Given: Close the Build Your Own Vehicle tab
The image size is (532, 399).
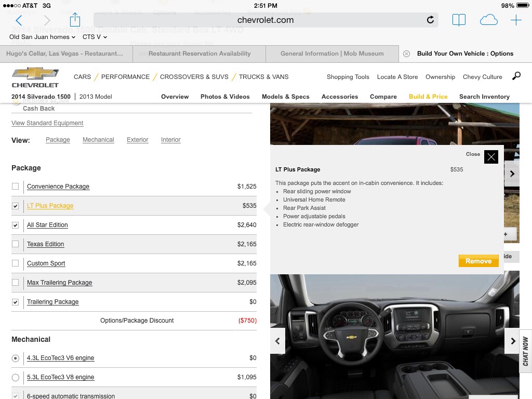Looking at the screenshot, I should tap(406, 54).
